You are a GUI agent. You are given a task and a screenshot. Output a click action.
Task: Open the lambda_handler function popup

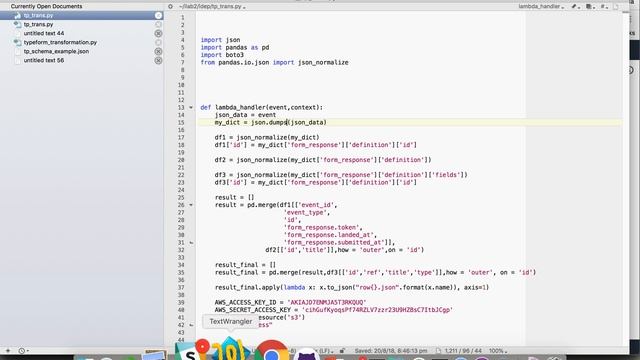coord(541,7)
